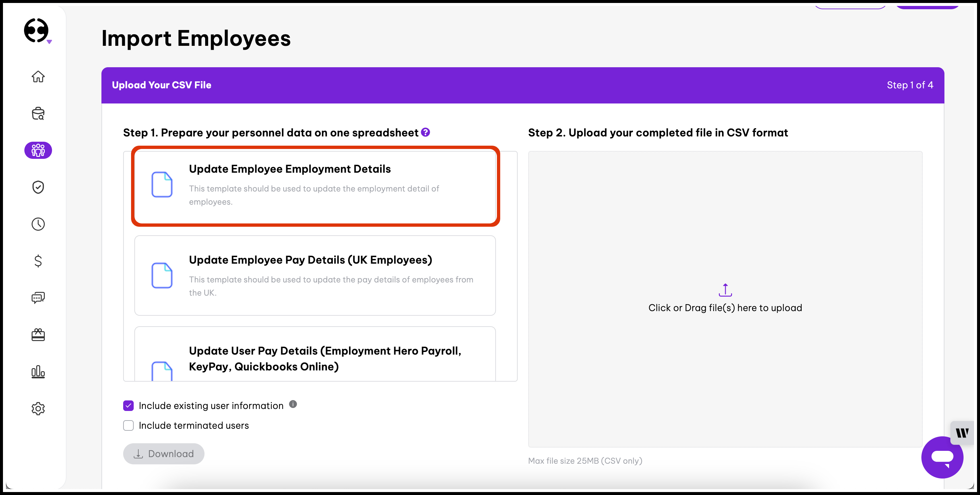Click the Download button
Screen dimensions: 980x495
[x=164, y=453]
